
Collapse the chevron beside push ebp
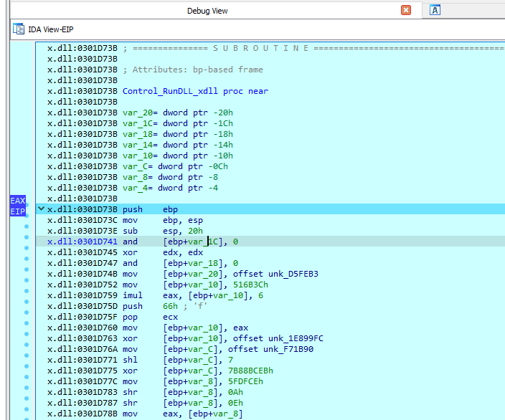[x=41, y=209]
